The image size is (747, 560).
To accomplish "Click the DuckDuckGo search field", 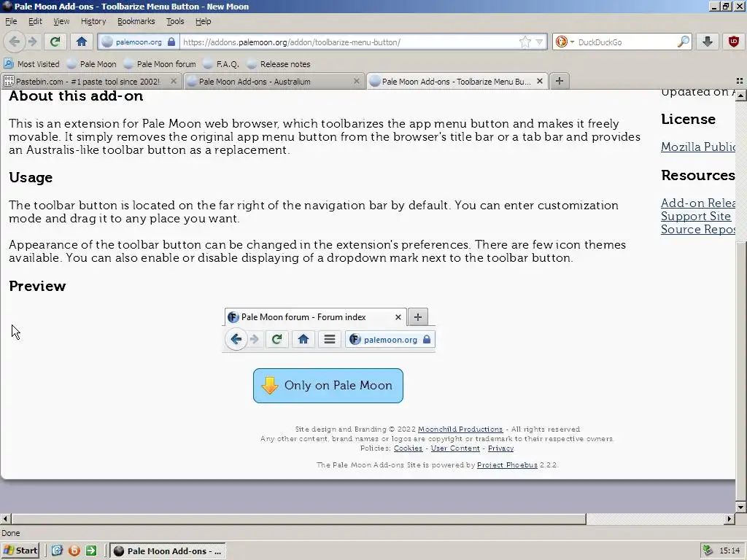I will (626, 42).
